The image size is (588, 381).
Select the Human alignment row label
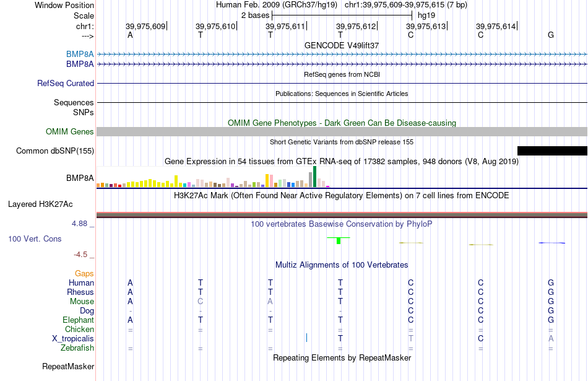(x=81, y=282)
